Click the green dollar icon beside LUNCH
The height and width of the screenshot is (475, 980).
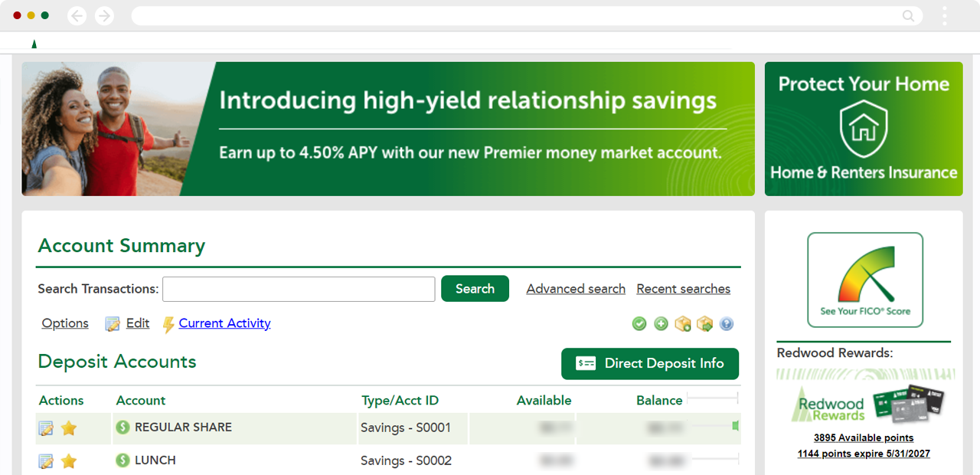coord(122,460)
